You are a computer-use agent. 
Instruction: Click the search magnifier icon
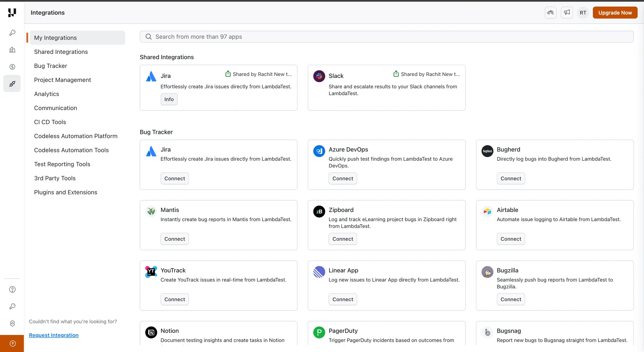(x=149, y=37)
